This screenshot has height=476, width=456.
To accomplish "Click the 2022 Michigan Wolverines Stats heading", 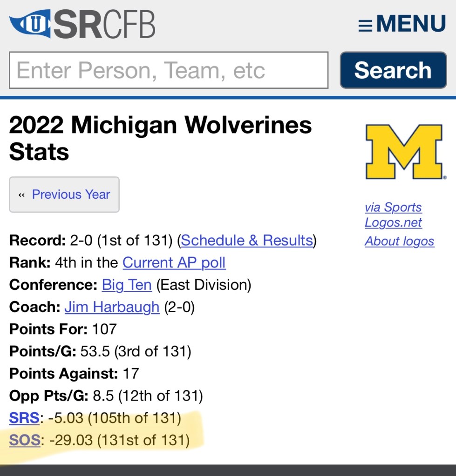I will 160,138.
